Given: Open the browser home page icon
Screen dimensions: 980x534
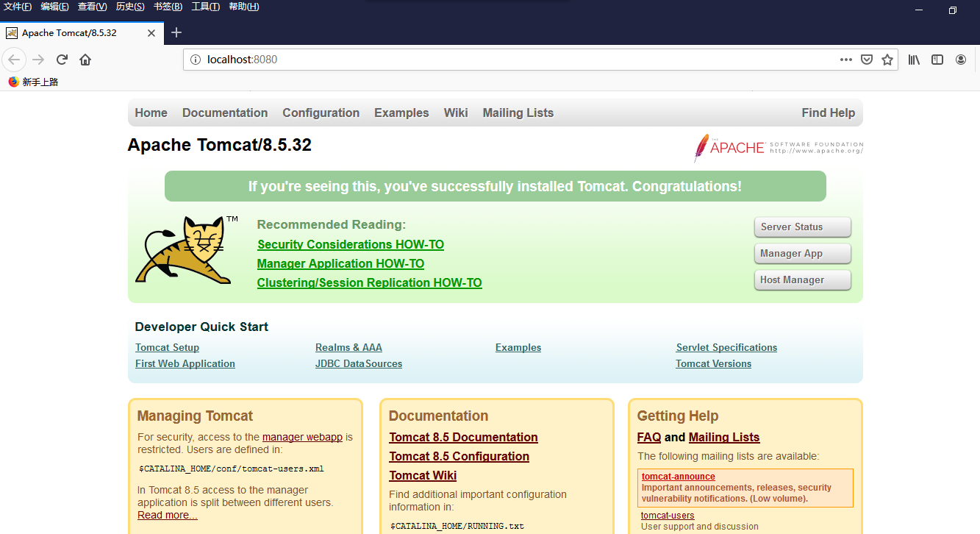Looking at the screenshot, I should 85,60.
